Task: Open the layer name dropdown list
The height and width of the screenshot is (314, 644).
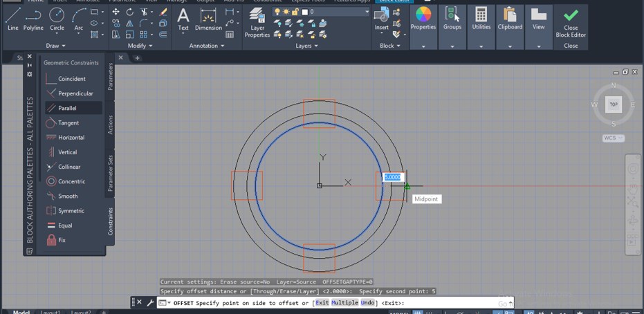Action: point(366,12)
